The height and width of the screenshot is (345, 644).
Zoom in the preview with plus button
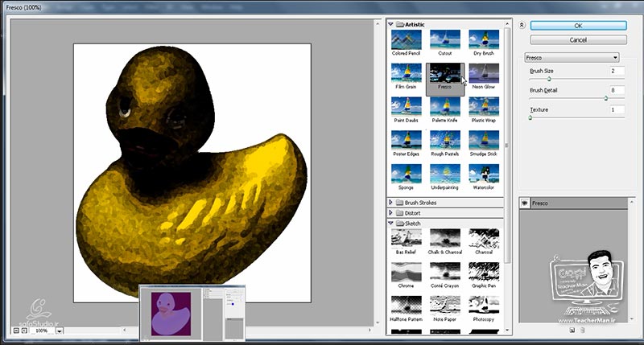click(24, 331)
